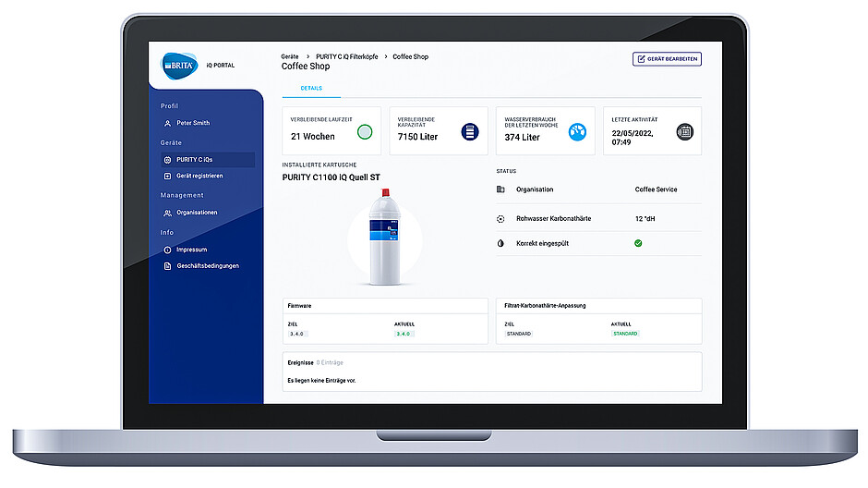Go to Organisationen in sidebar
The height and width of the screenshot is (488, 868).
tap(196, 213)
